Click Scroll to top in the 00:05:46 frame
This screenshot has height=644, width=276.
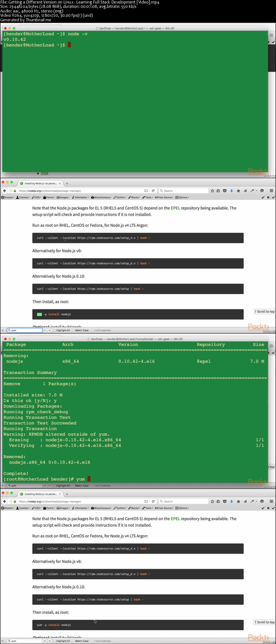pyautogui.click(x=264, y=622)
